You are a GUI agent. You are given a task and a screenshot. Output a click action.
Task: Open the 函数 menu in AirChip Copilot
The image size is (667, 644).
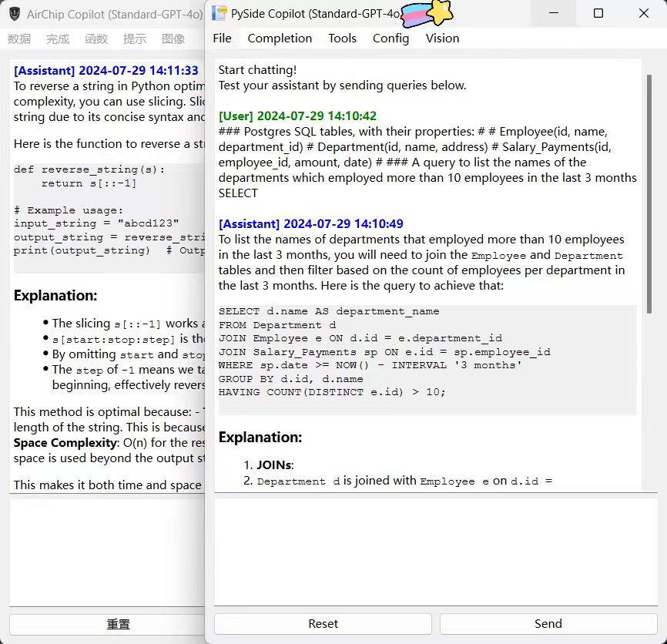[96, 39]
